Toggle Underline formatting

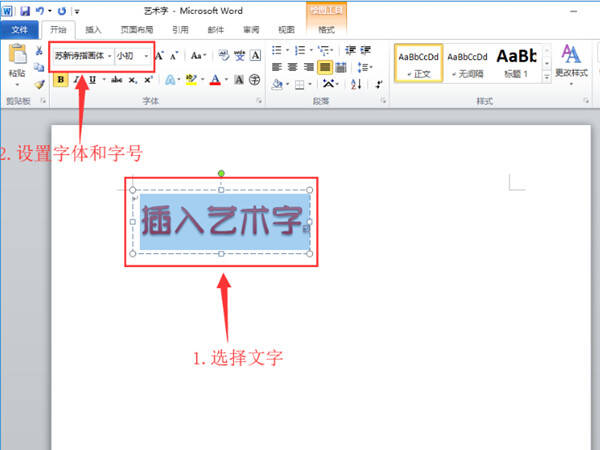[x=92, y=80]
